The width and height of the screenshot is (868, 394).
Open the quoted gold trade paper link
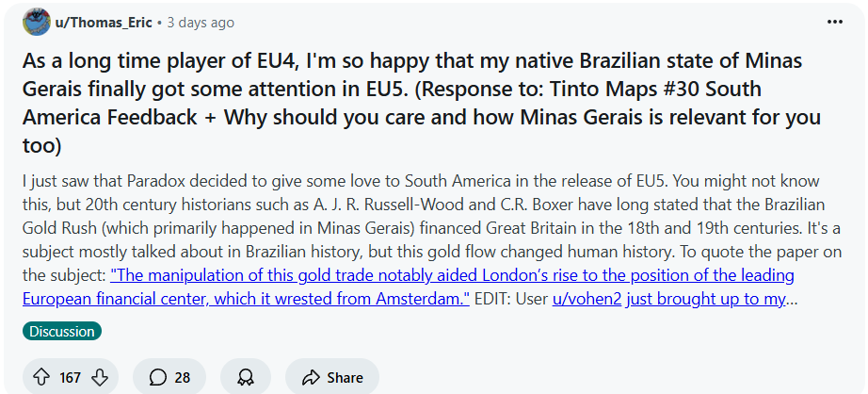[x=452, y=276]
